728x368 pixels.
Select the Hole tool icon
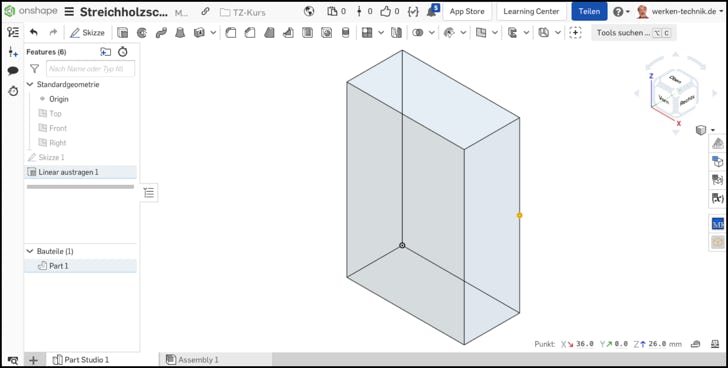(x=326, y=32)
